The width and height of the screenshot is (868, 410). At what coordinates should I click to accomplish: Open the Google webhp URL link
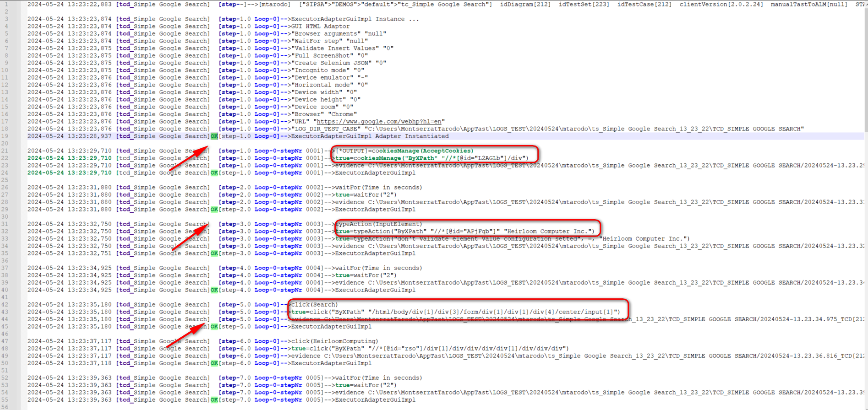point(379,122)
